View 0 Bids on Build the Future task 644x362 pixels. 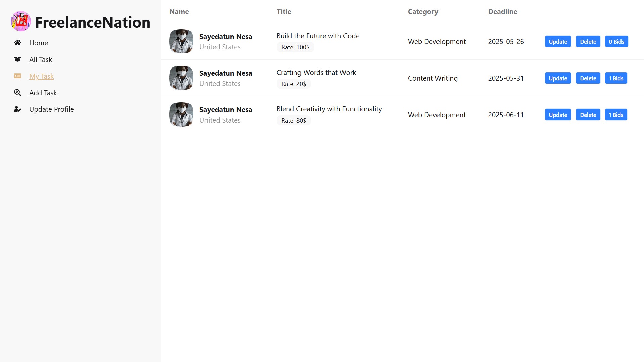click(x=616, y=42)
